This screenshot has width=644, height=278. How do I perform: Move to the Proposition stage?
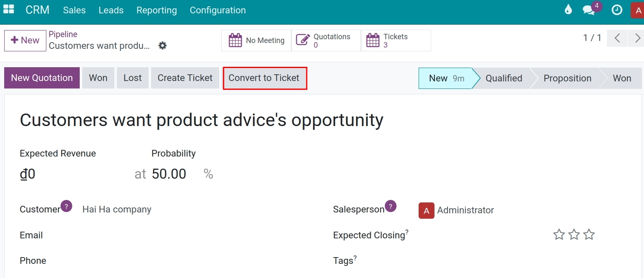pos(567,78)
